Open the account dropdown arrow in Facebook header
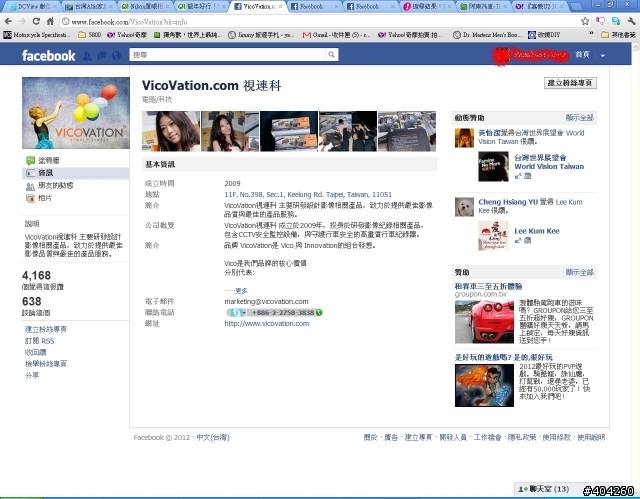The width and height of the screenshot is (640, 499). pyautogui.click(x=602, y=55)
